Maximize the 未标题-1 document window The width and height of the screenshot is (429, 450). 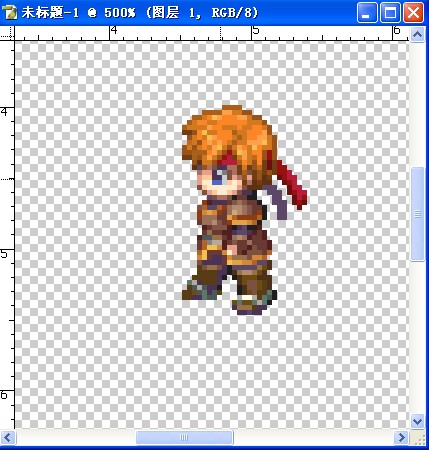pos(390,13)
